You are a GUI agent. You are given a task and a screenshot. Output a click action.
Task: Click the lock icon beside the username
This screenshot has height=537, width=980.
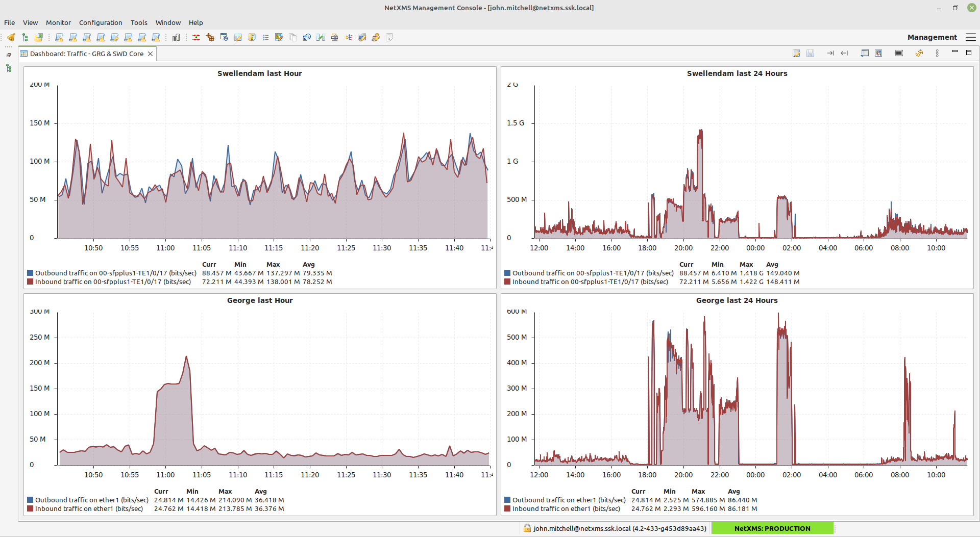(526, 528)
